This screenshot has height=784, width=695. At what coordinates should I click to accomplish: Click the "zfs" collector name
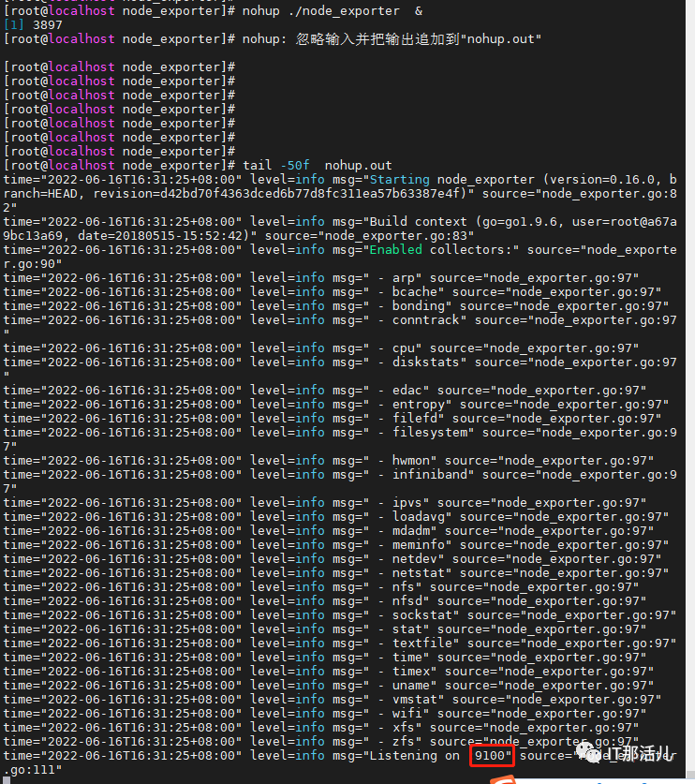[404, 741]
